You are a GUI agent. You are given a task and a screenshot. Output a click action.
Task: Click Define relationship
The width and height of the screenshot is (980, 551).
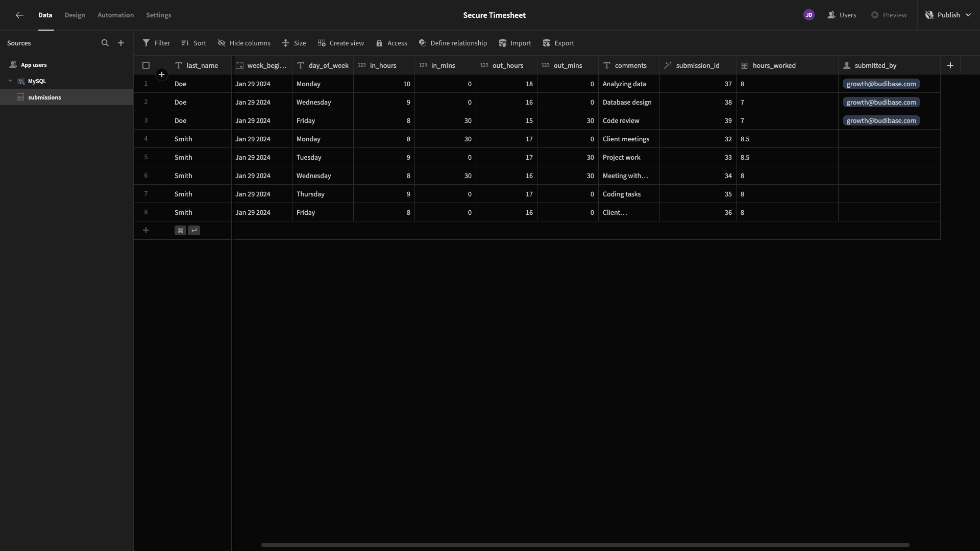click(453, 43)
